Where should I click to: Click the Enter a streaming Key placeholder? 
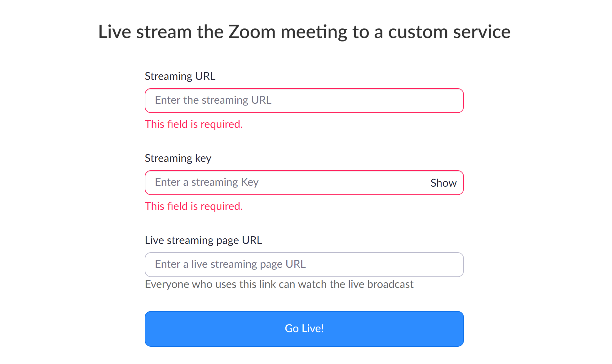point(207,182)
